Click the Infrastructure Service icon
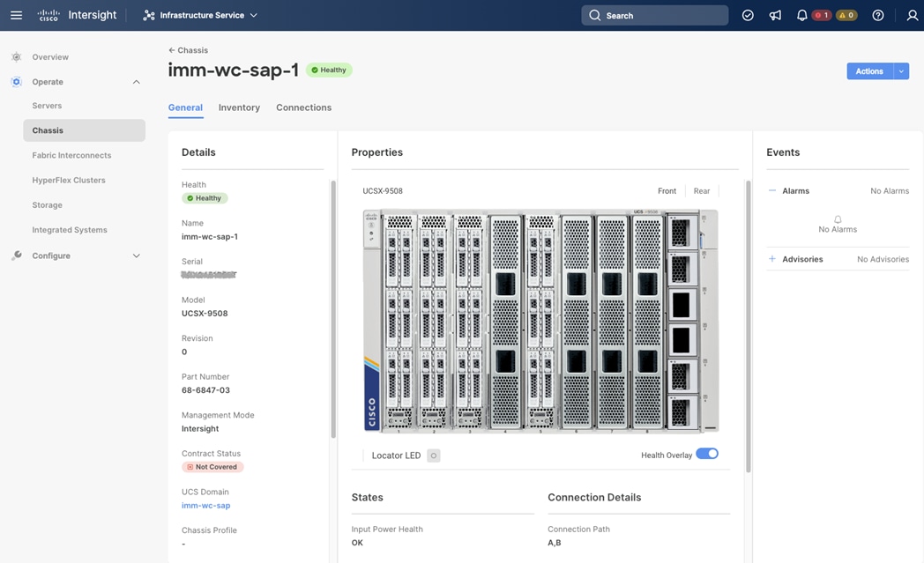 point(149,15)
